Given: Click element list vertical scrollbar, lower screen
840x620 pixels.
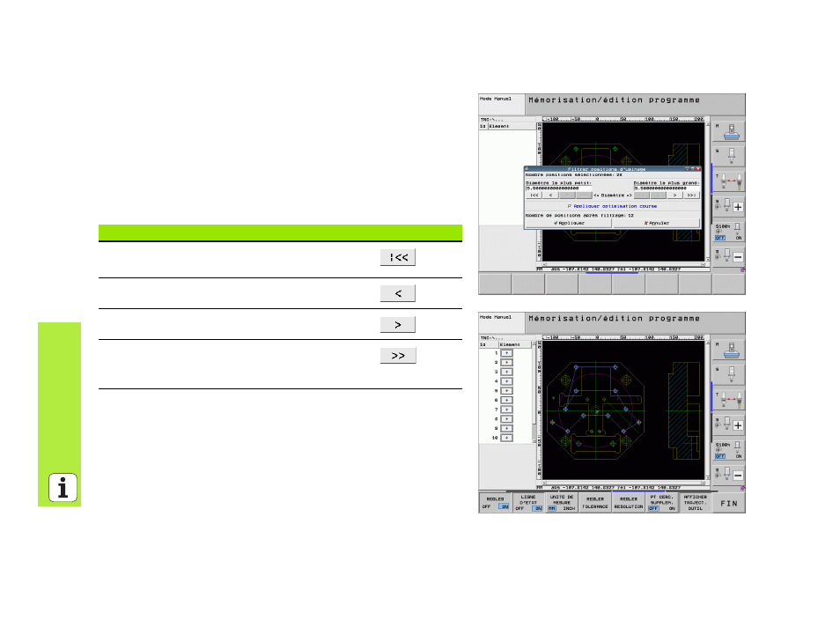Looking at the screenshot, I should pos(534,392).
